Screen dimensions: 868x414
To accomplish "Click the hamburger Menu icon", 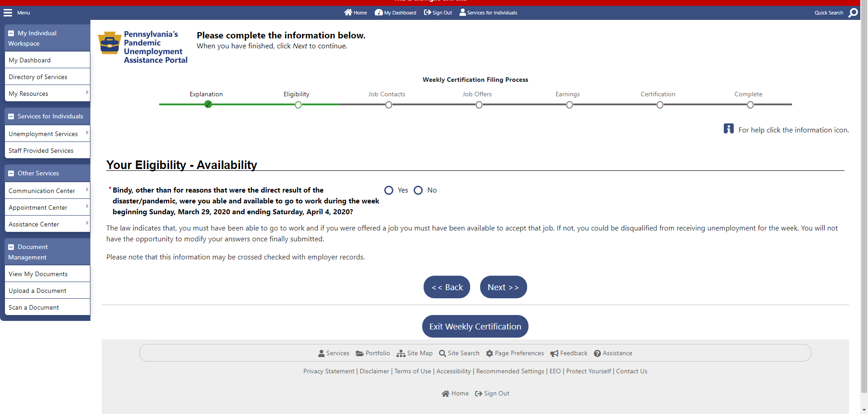I will pos(8,13).
